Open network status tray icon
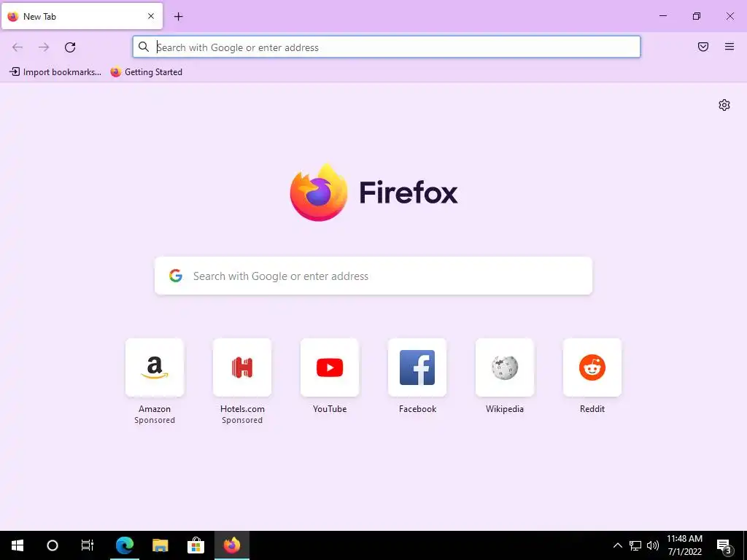Screen dimensions: 747x560 [x=635, y=545]
